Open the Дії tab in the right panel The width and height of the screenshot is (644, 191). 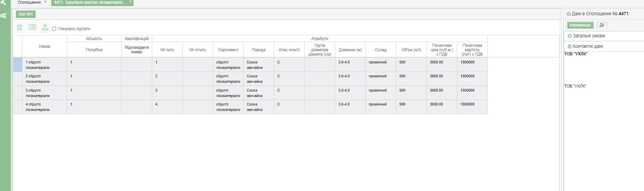tap(602, 25)
